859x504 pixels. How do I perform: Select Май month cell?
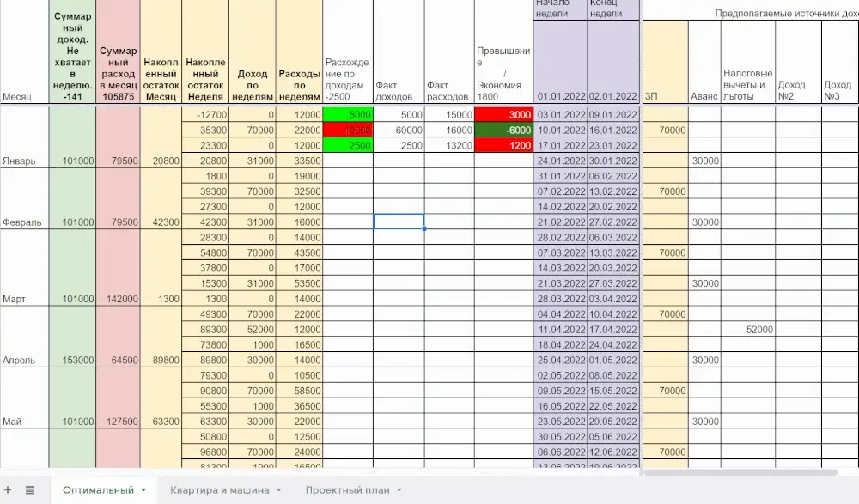tap(25, 398)
